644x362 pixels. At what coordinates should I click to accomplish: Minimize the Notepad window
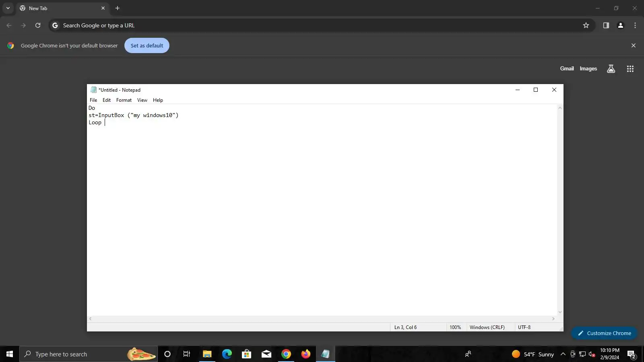[518, 90]
